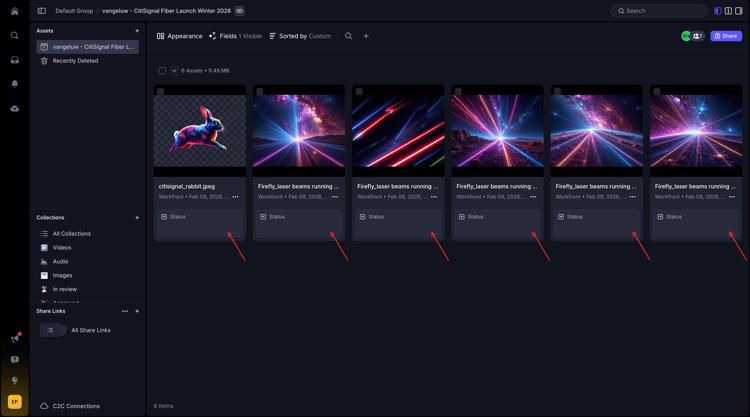Expand chevron next to select-all checkbox
The image size is (750, 417).
(x=174, y=71)
